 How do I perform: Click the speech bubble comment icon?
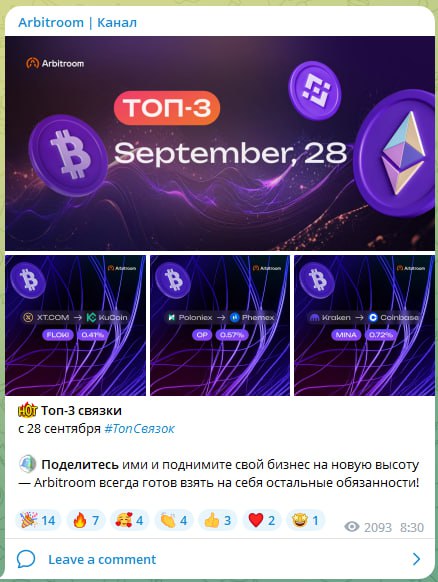[26, 559]
